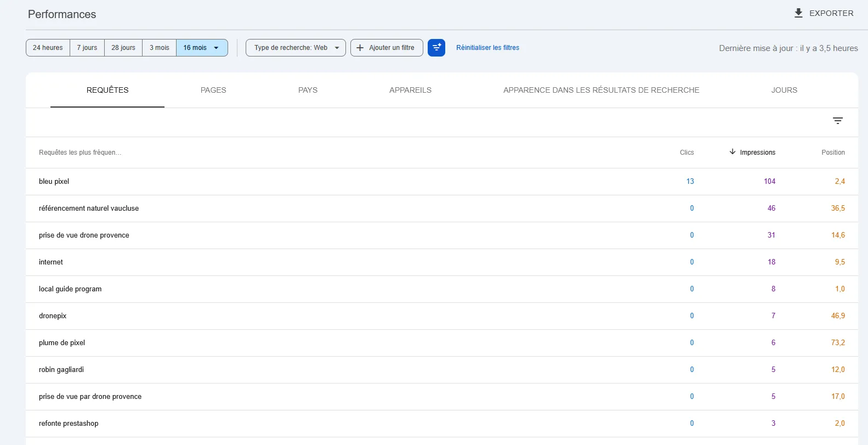Click the EXPORTER button label
The width and height of the screenshot is (868, 445).
pos(831,13)
